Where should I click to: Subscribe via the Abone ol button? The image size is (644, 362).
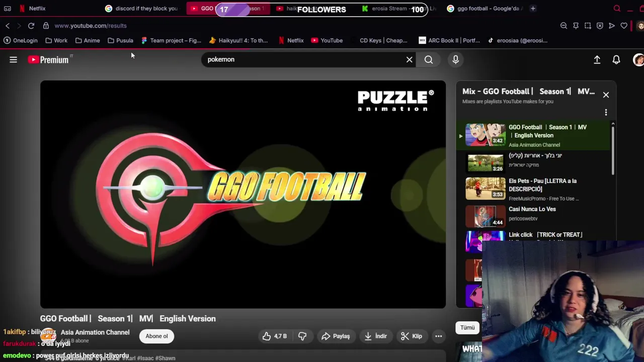pos(156,336)
